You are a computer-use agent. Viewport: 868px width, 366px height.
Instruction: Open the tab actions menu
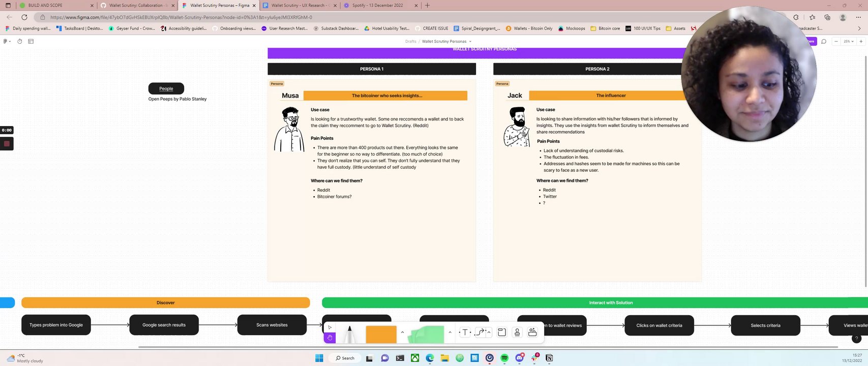point(8,5)
